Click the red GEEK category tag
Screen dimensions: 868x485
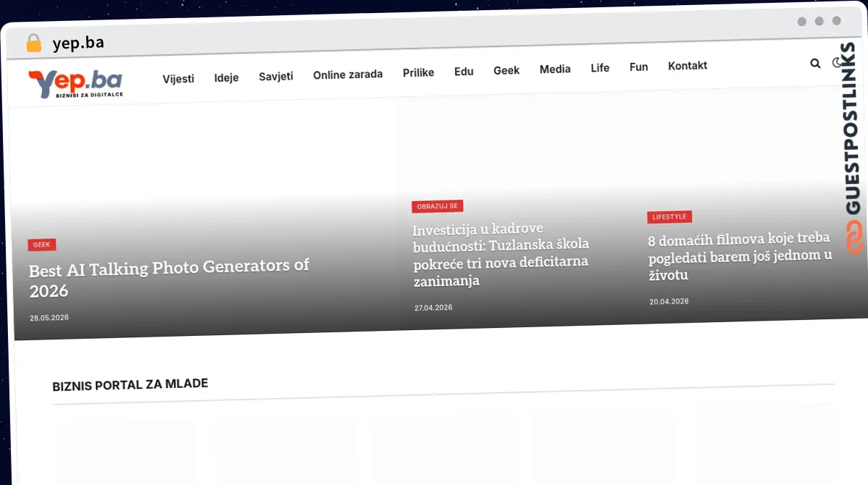(42, 245)
